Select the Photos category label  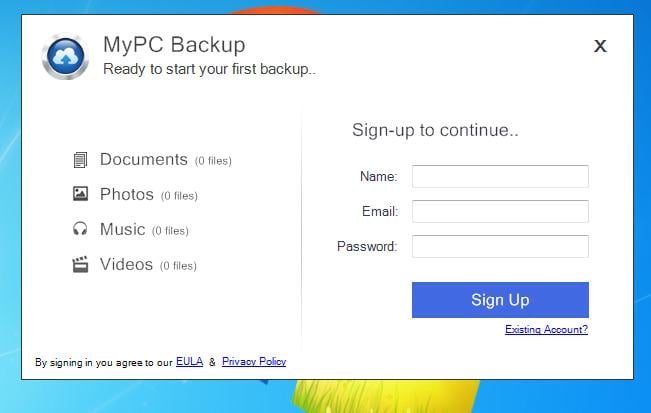[127, 194]
